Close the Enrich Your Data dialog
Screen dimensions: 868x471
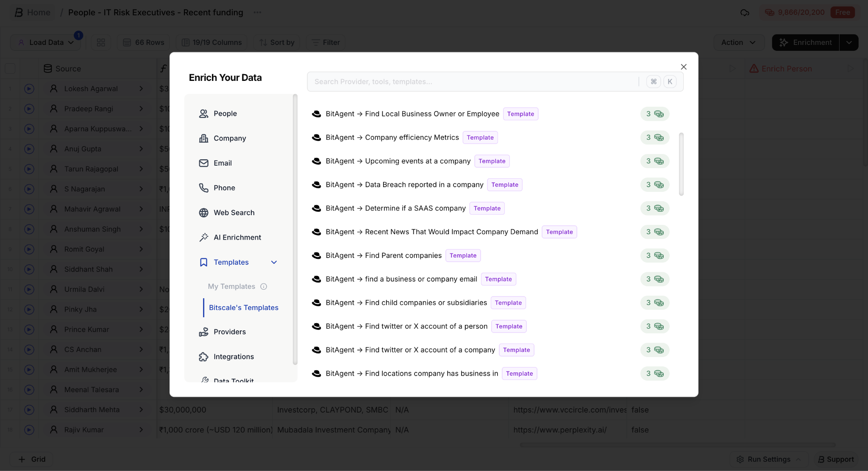click(x=683, y=67)
